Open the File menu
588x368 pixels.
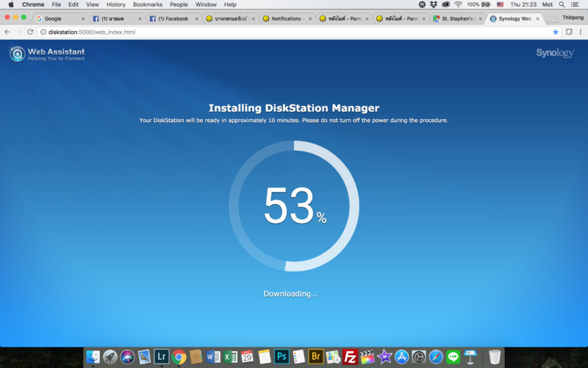click(x=57, y=4)
